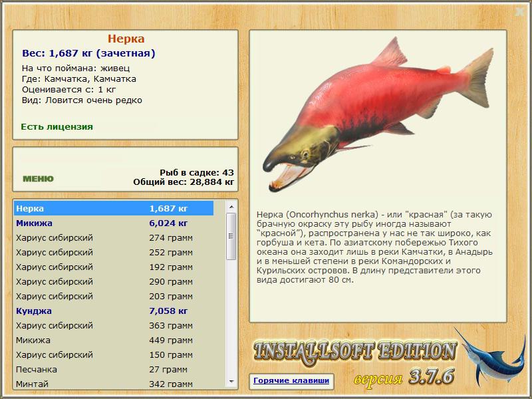Viewport: 532px width, 399px height.
Task: Select the Нерка 1,687 кг row
Action: [114, 208]
